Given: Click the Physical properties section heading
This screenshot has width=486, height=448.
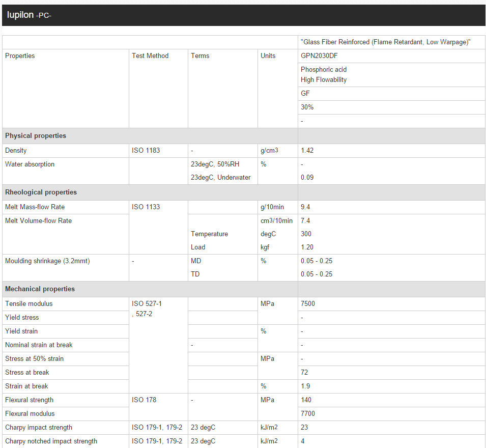Looking at the screenshot, I should 36,136.
